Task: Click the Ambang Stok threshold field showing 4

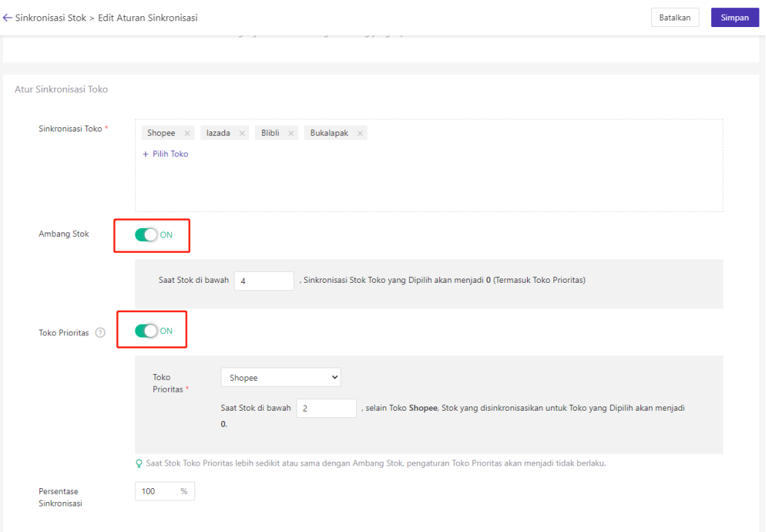Action: [264, 281]
